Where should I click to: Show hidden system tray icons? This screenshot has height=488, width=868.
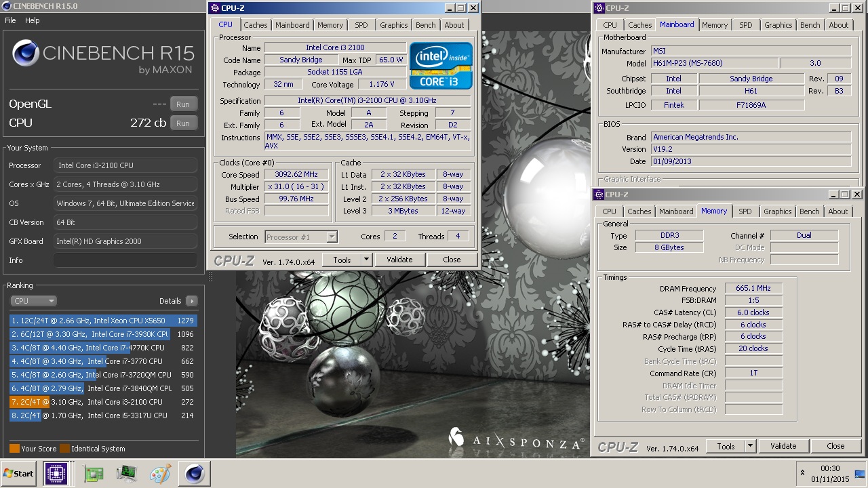[803, 473]
